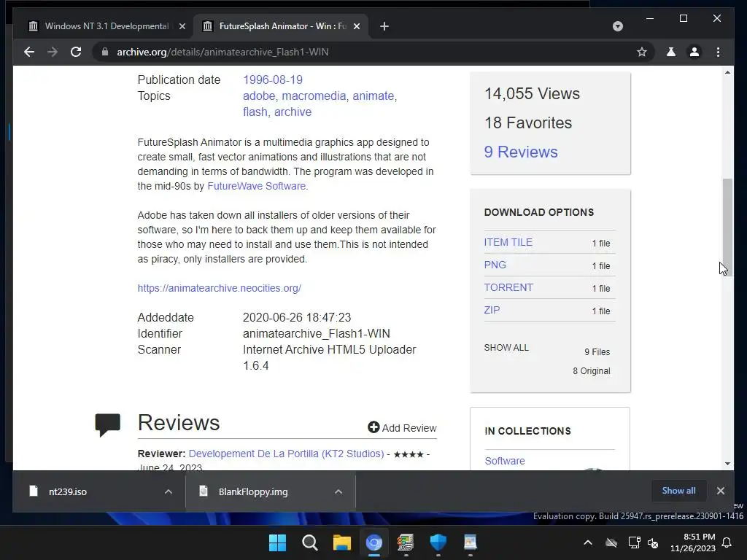Open the taskbar app right of Chrome
Screen dimensions: 747x560
406,542
